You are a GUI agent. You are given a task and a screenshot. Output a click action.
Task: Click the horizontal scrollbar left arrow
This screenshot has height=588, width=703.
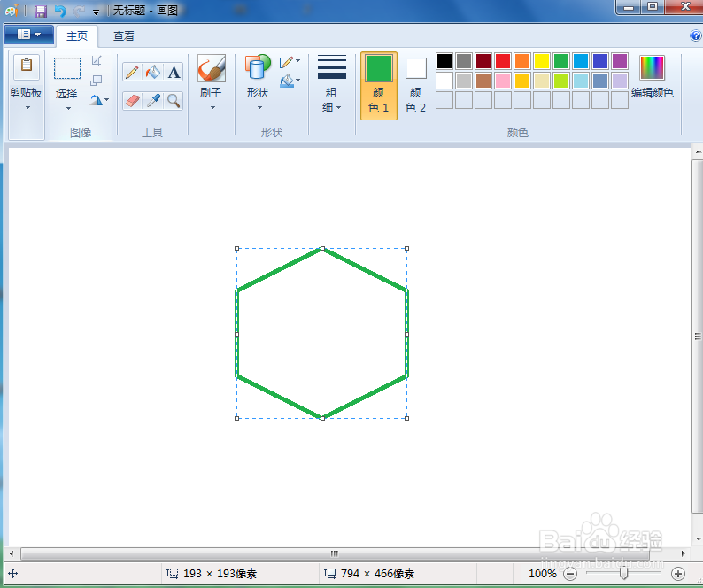12,553
